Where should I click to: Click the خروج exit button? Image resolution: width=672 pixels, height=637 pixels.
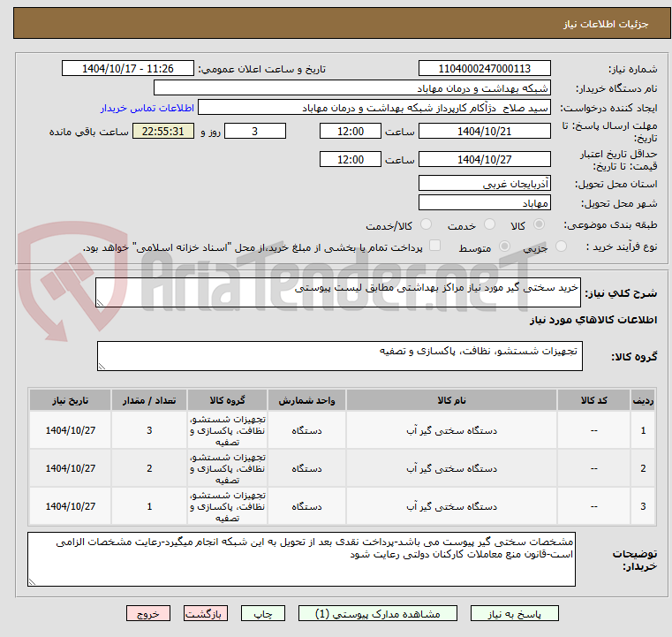[x=148, y=613]
